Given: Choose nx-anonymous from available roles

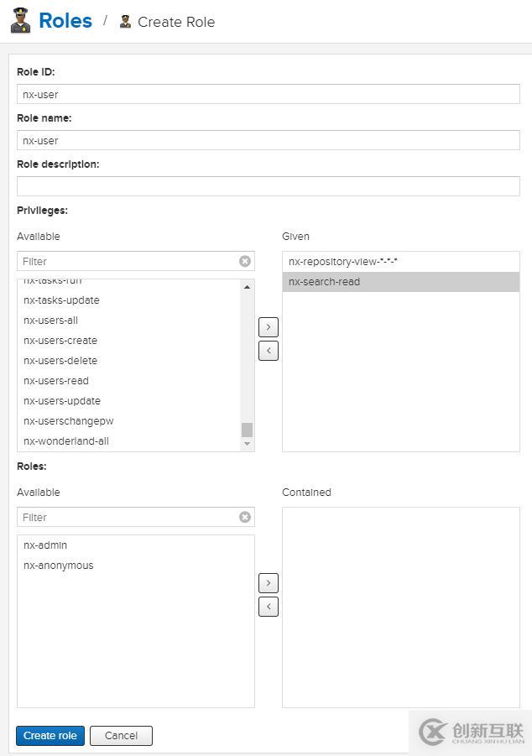Looking at the screenshot, I should click(x=59, y=566).
